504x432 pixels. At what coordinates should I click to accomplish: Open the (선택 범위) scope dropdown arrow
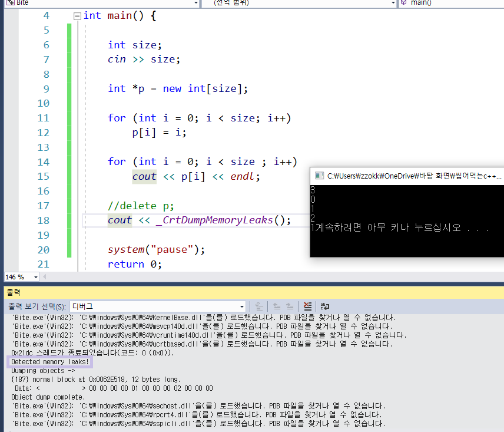tap(393, 2)
